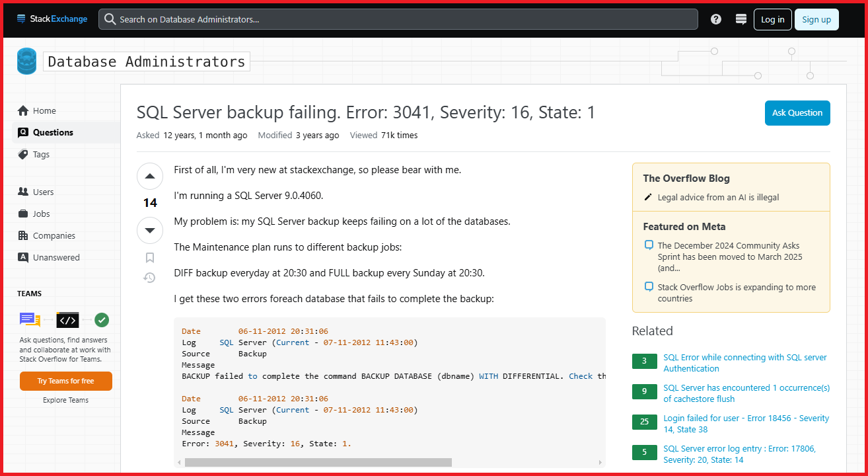Open the StackExchange logo menu
The width and height of the screenshot is (868, 476).
pyautogui.click(x=52, y=19)
